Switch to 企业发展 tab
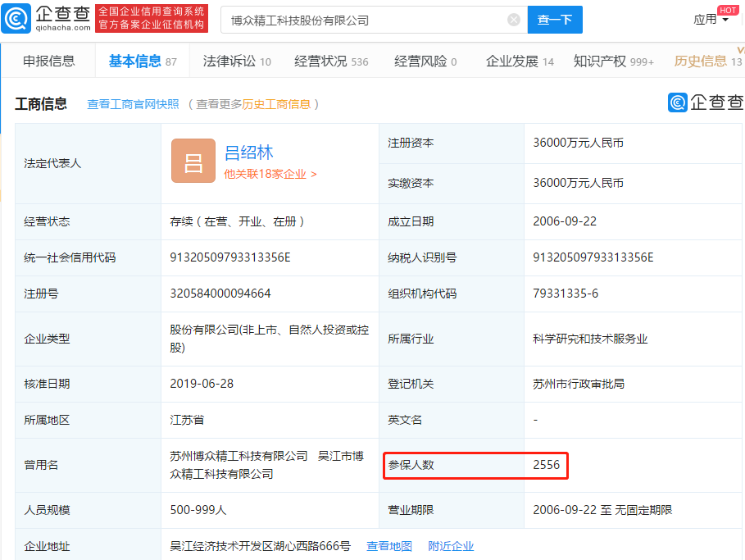Screen dimensions: 745x560 (520, 61)
